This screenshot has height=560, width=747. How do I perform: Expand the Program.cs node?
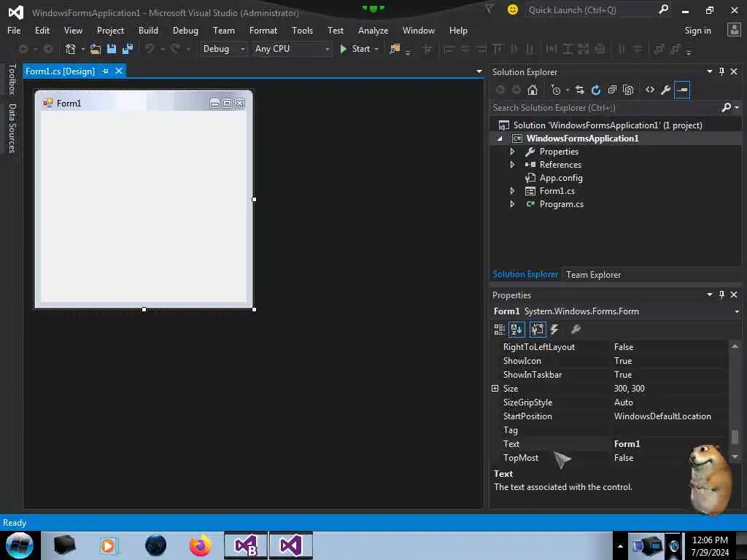[x=512, y=204]
